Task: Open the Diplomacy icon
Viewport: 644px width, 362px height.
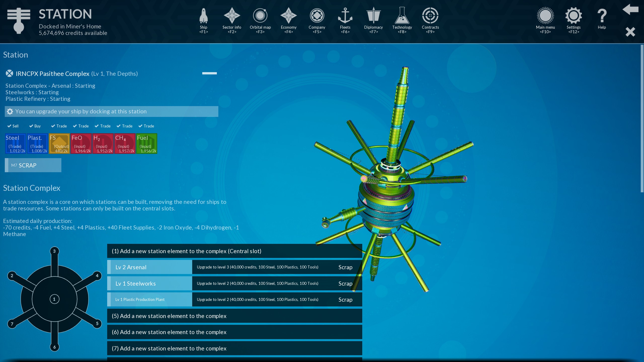Action: pyautogui.click(x=373, y=16)
